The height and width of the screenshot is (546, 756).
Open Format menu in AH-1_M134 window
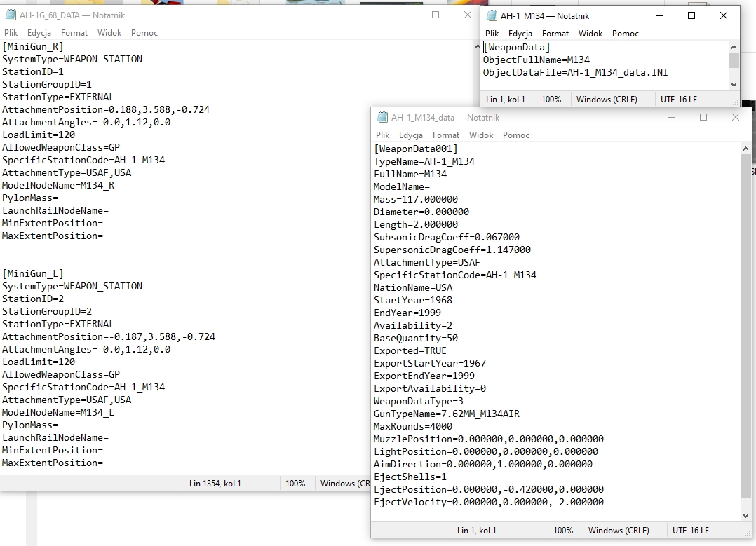tap(555, 33)
